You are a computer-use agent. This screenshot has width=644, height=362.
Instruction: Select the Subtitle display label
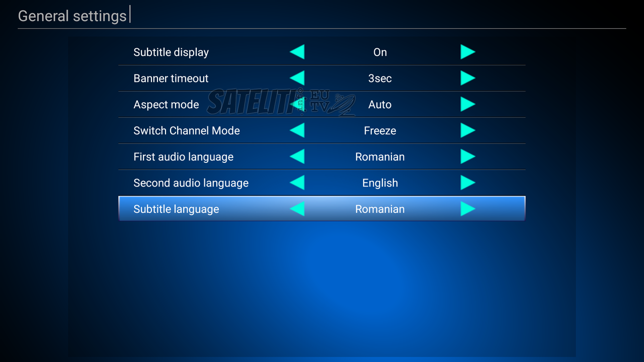[171, 52]
